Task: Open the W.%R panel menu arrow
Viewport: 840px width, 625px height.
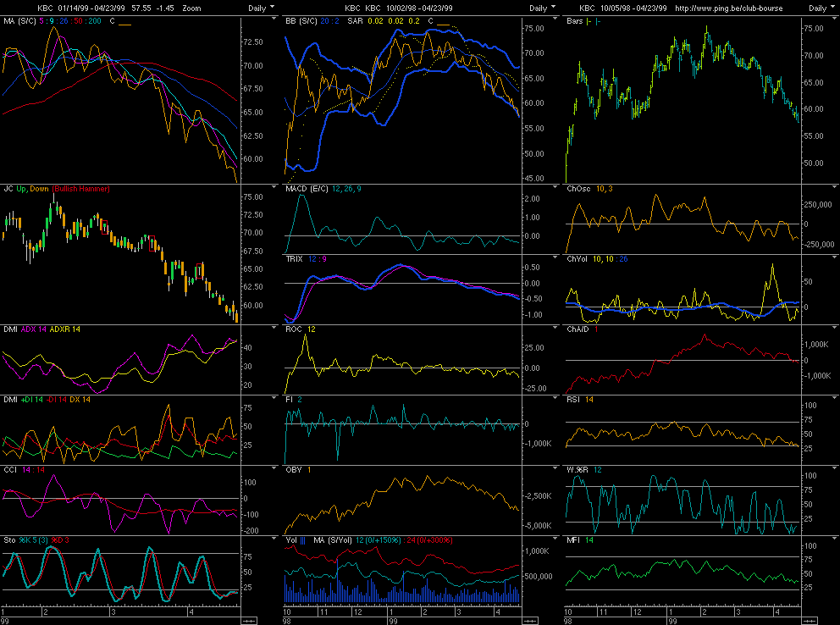Action: tap(835, 467)
